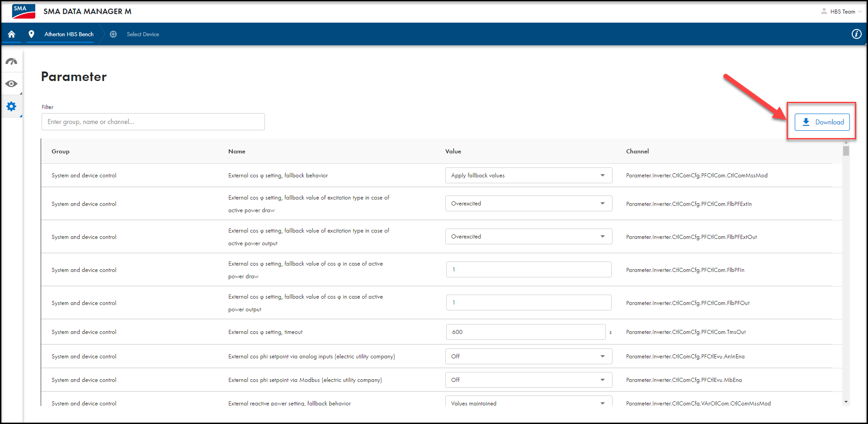Open the configuration gear sidebar icon
Viewport: 868px width, 424px height.
pyautogui.click(x=11, y=106)
